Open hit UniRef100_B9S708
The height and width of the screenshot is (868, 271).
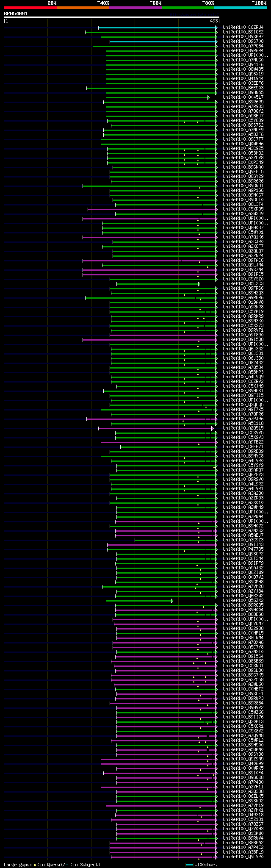click(x=243, y=42)
